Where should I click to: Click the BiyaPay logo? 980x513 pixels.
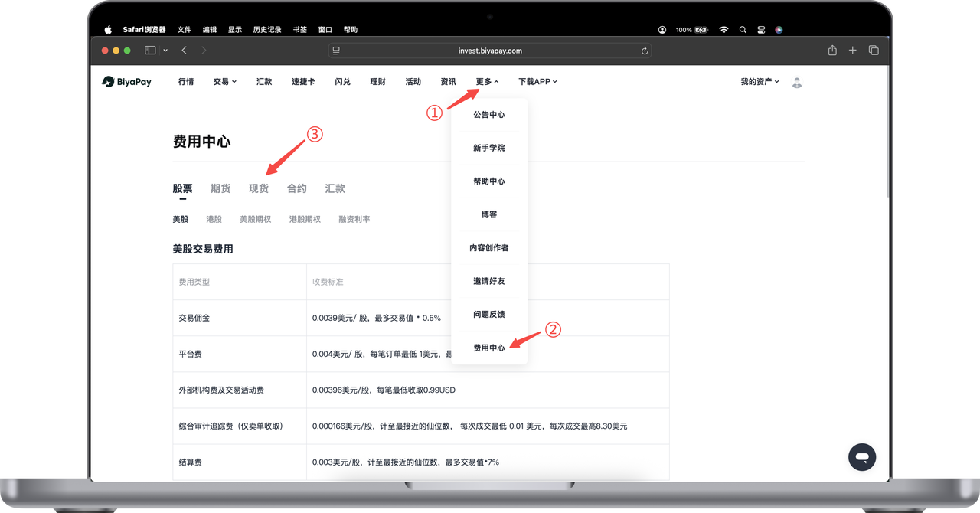point(127,82)
